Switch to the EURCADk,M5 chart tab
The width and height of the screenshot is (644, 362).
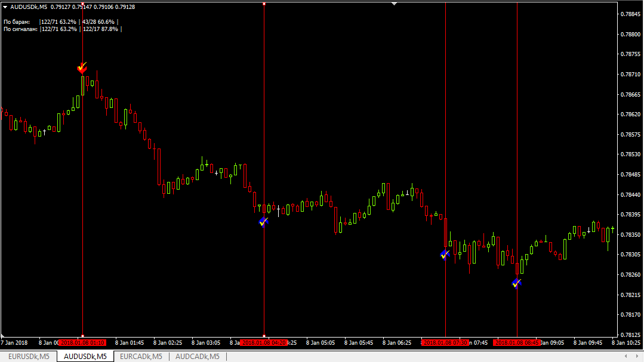coord(141,357)
